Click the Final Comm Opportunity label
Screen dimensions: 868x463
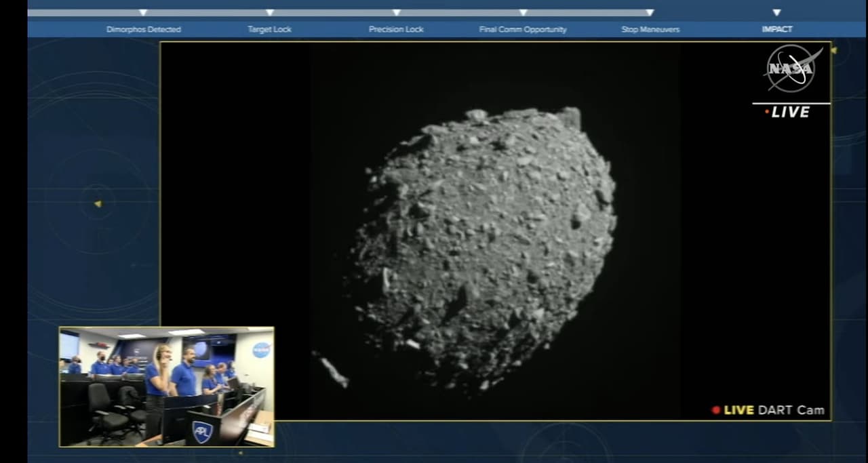tap(522, 29)
